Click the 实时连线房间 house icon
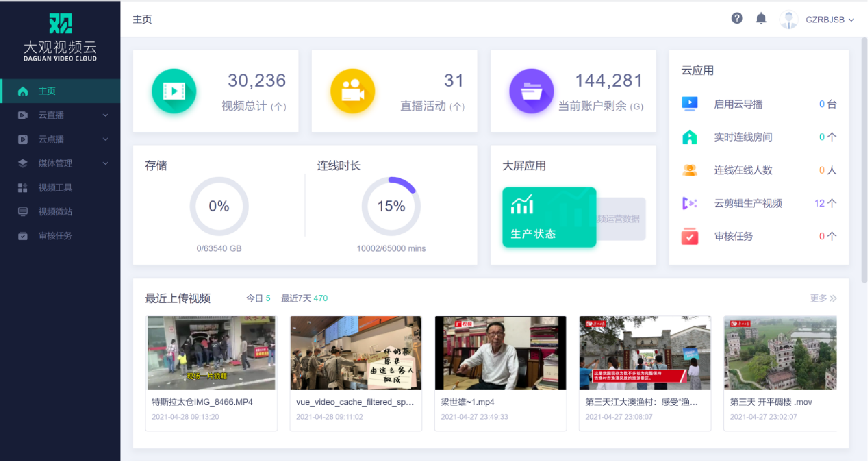The image size is (868, 461). [x=690, y=137]
